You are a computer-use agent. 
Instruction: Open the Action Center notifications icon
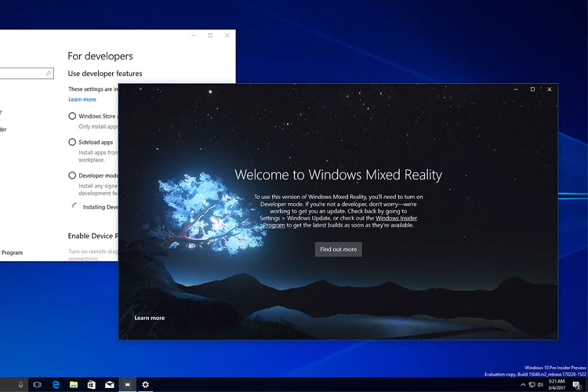pyautogui.click(x=576, y=385)
